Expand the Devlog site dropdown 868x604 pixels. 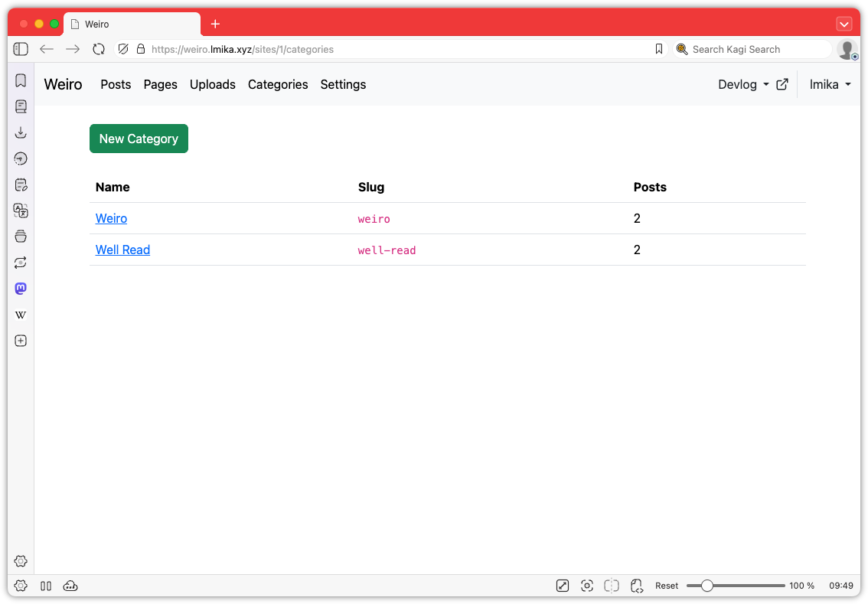[x=743, y=85]
